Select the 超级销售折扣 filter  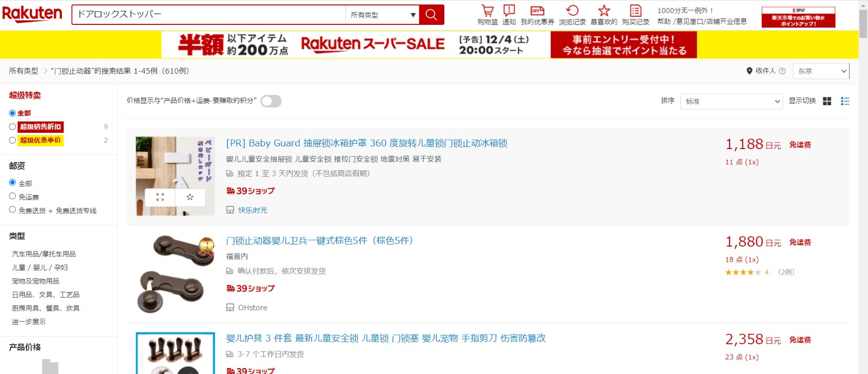pyautogui.click(x=12, y=127)
